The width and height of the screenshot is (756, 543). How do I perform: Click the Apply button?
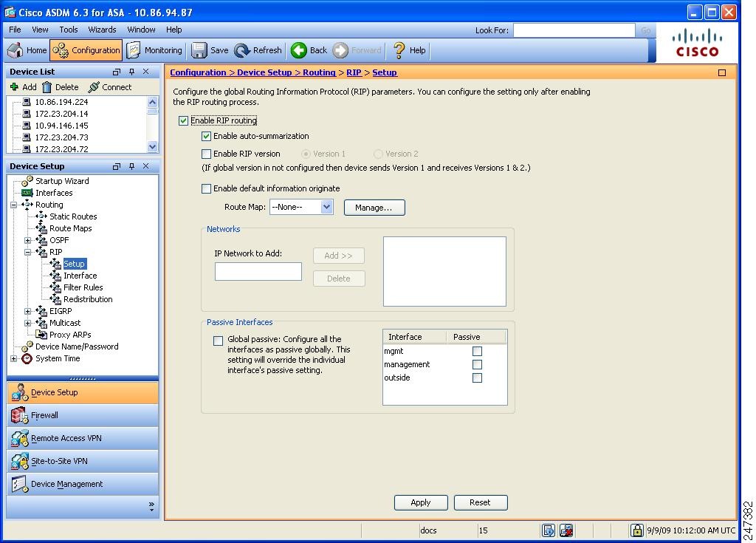pyautogui.click(x=421, y=502)
